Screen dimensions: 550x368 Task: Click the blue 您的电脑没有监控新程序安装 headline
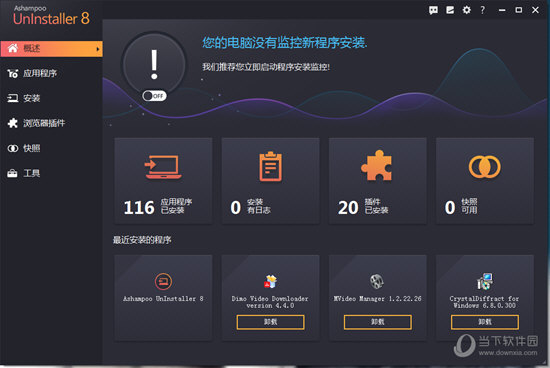(x=285, y=42)
